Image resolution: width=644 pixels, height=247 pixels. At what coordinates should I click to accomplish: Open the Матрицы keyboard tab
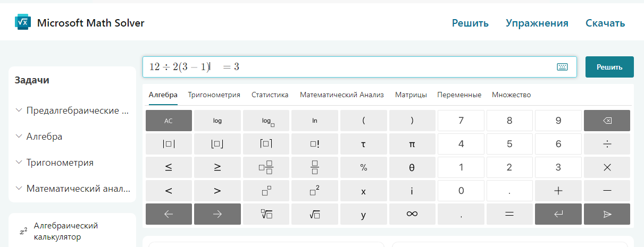[411, 95]
